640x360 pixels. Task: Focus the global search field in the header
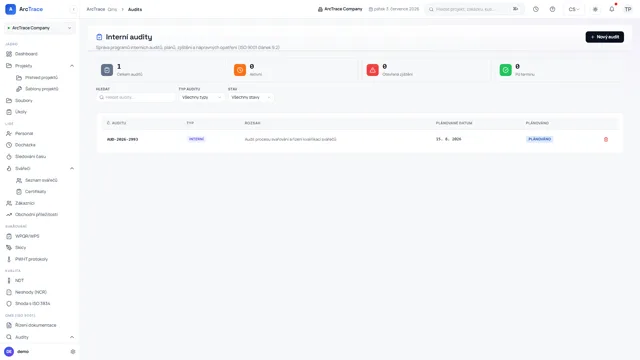[474, 9]
